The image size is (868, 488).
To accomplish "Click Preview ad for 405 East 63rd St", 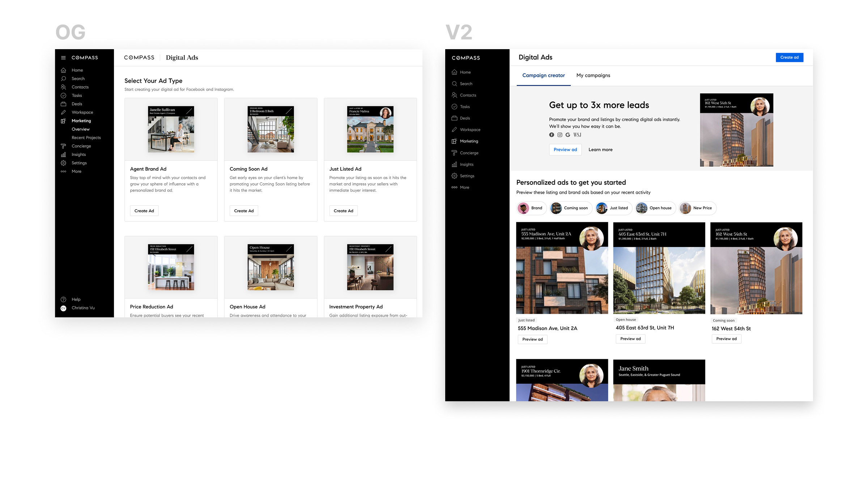I will click(630, 339).
